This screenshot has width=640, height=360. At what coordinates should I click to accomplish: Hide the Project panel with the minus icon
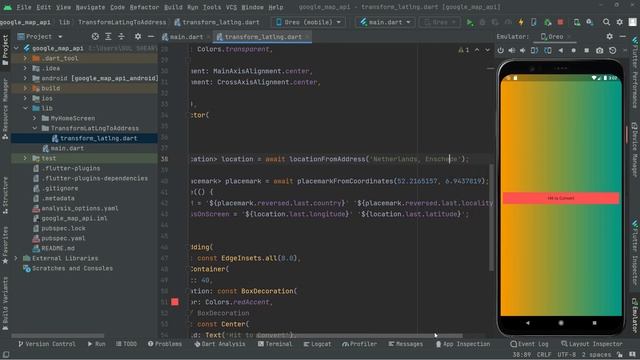pos(151,36)
